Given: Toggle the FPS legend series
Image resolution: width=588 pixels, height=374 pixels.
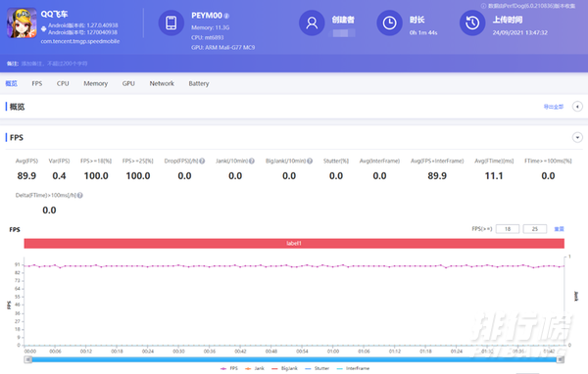Looking at the screenshot, I should tap(229, 368).
